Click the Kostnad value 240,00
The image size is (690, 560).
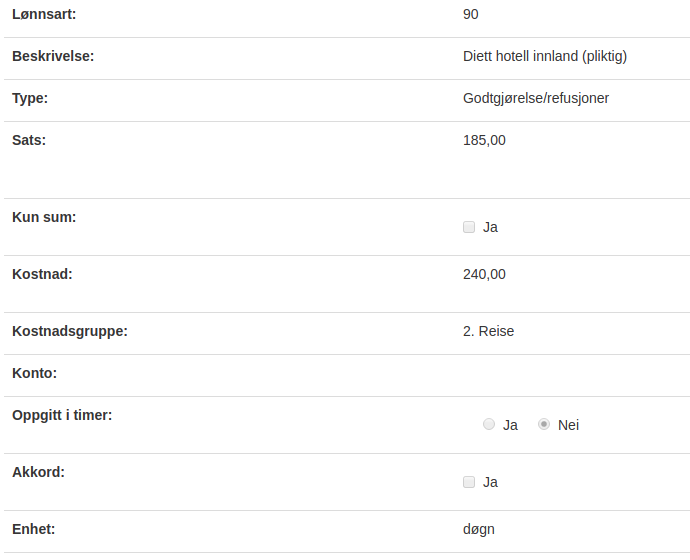coord(484,275)
